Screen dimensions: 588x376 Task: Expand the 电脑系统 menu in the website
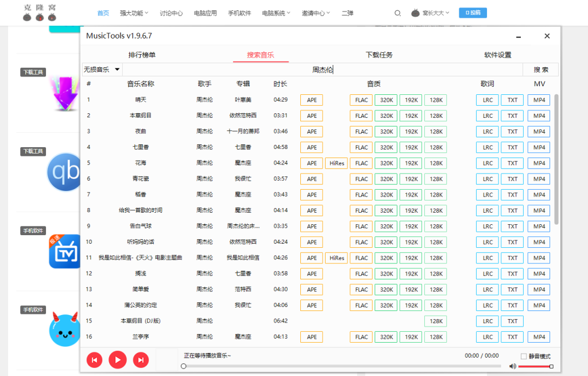click(276, 13)
